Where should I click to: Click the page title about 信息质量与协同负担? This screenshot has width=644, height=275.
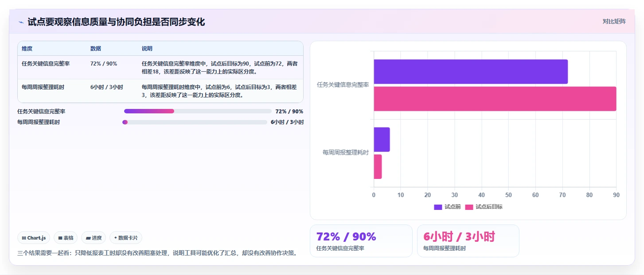coord(116,22)
